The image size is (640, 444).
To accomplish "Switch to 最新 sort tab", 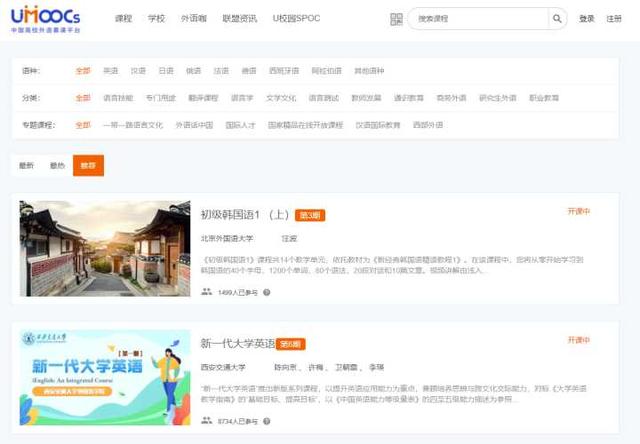I will point(26,165).
